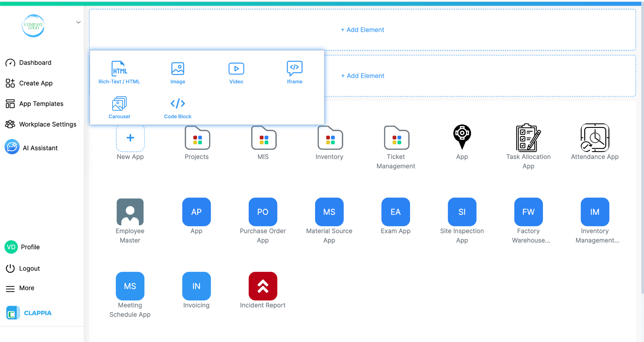644x342 pixels.
Task: Open the AI Assistant
Action: point(40,148)
